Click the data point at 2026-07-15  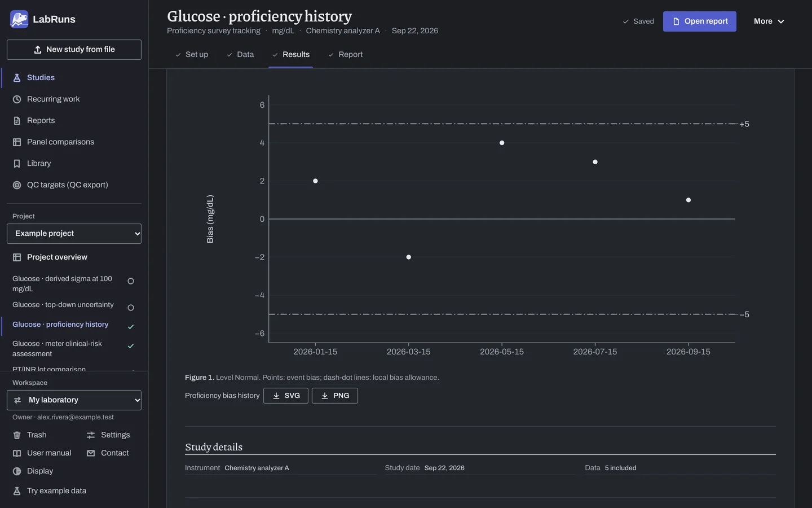(595, 162)
